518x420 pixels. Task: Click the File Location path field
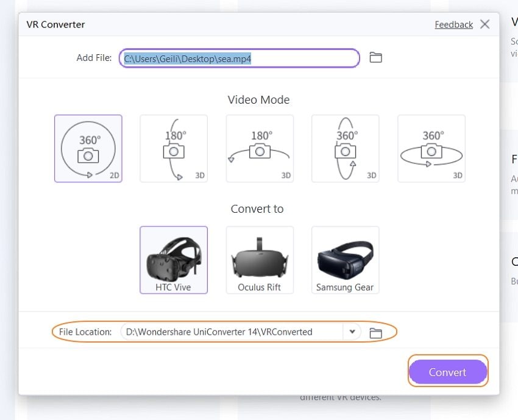pyautogui.click(x=232, y=332)
